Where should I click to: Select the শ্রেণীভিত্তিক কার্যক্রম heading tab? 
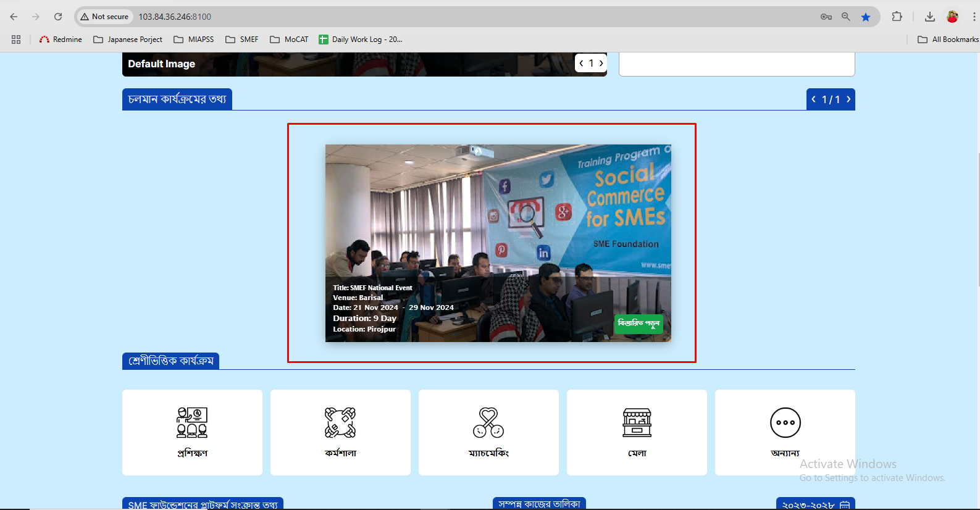click(x=170, y=361)
